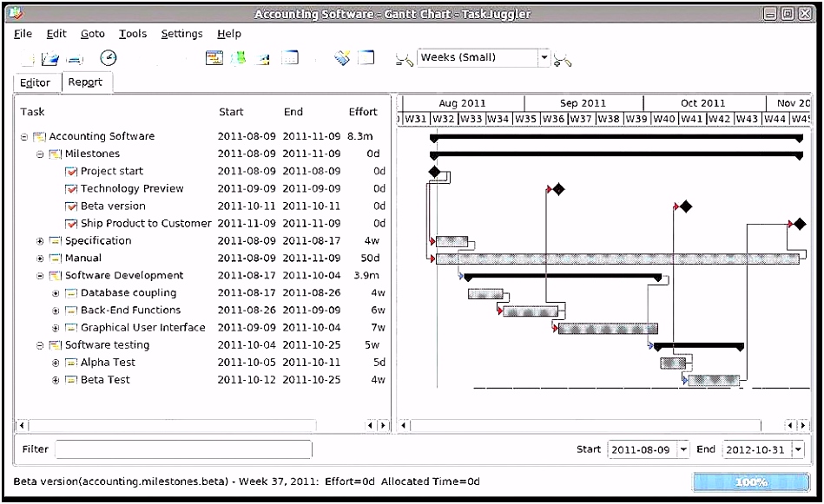Collapse the Milestones tree node
824x504 pixels.
tap(40, 154)
